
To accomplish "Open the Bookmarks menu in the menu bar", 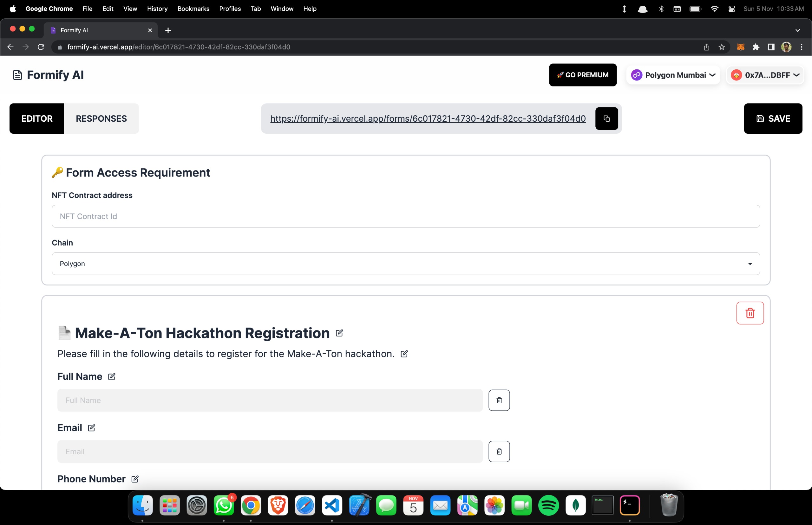I will (193, 9).
